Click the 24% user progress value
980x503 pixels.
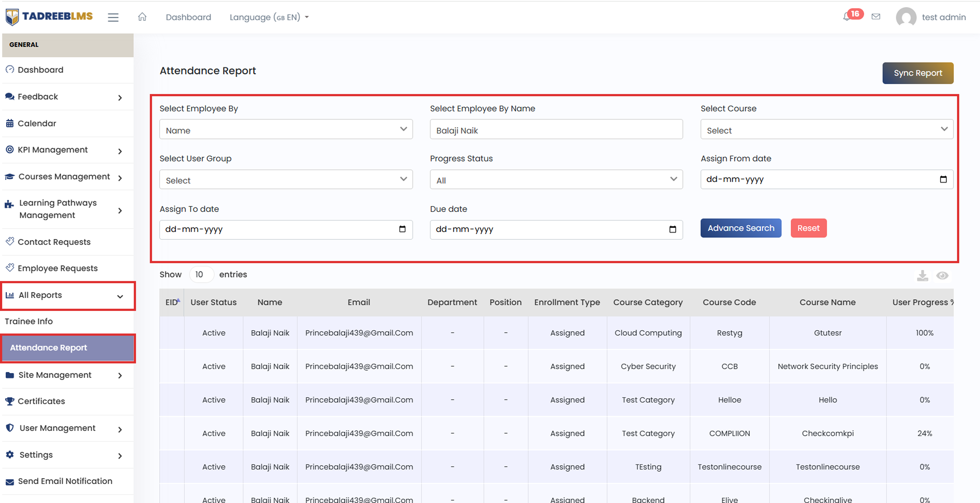(x=924, y=433)
